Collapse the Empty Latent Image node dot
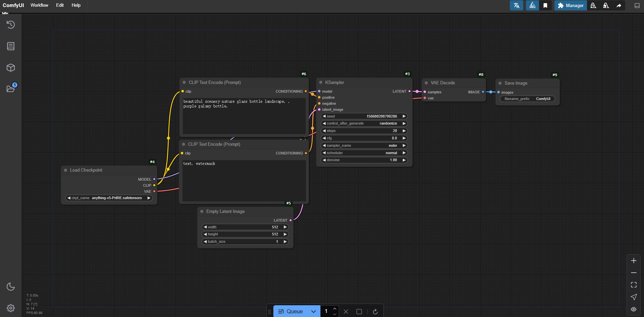Viewport: 644px width, 317px height. click(x=202, y=211)
